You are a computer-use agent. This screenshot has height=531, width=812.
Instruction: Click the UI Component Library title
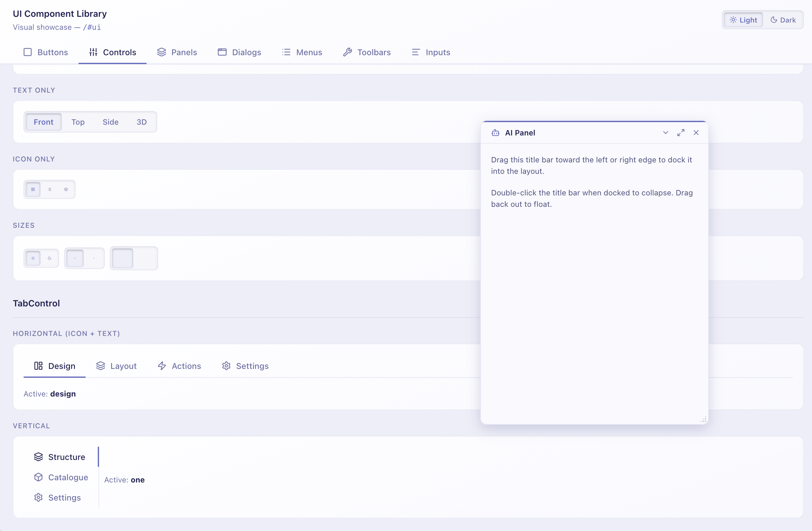coord(60,14)
